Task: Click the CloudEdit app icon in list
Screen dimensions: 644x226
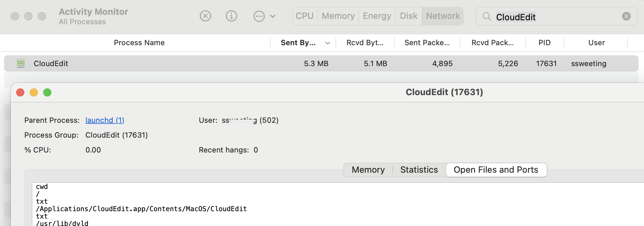Action: pyautogui.click(x=21, y=63)
